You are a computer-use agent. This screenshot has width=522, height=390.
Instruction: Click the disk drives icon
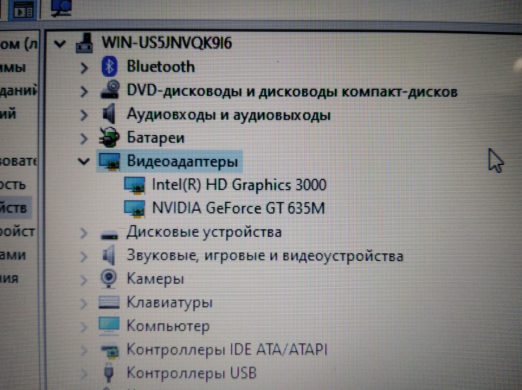coord(109,235)
